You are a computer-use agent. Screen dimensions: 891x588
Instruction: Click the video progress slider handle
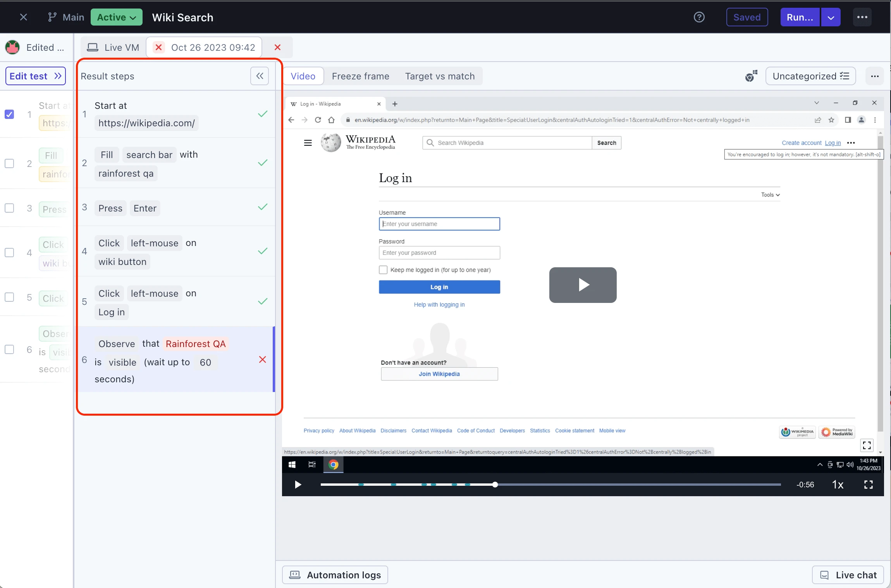point(495,485)
